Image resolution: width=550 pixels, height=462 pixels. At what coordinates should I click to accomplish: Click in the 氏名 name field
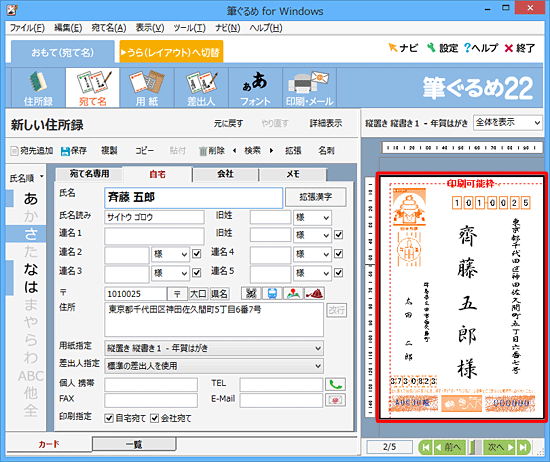click(193, 197)
